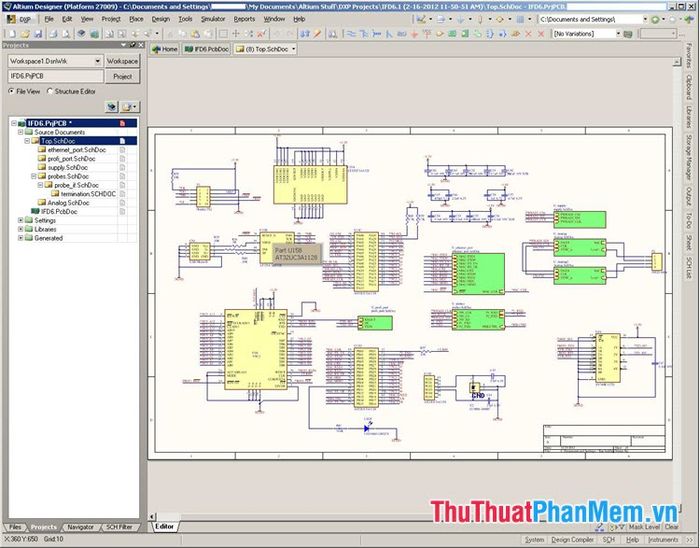Click the System button in status bar

pos(534,540)
